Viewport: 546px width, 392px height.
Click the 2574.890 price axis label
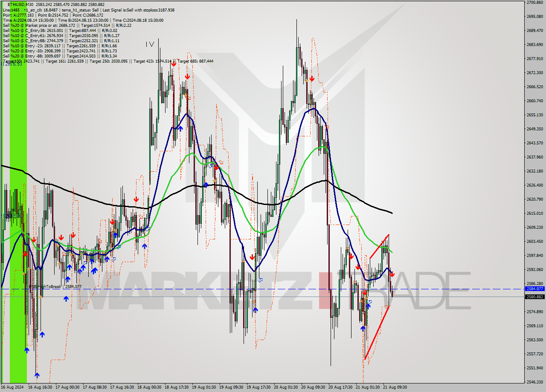[x=534, y=312]
